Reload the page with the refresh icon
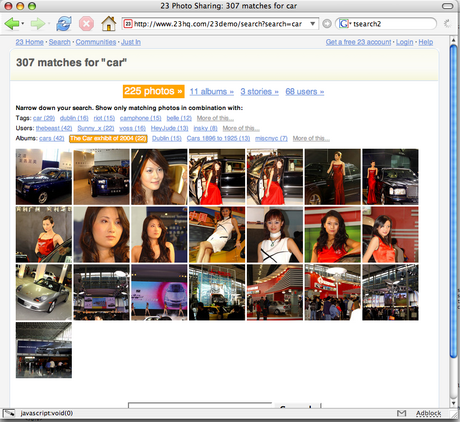The height and width of the screenshot is (422, 460). tap(64, 24)
